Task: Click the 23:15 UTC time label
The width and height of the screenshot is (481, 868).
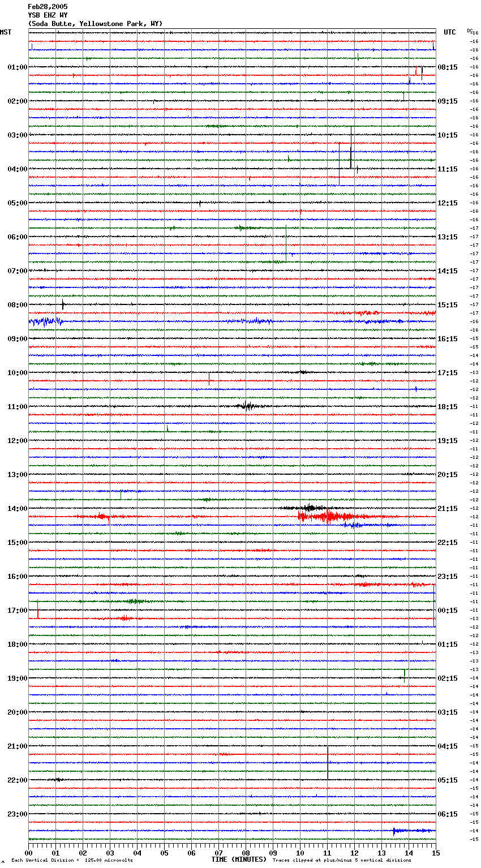Action: tap(448, 577)
